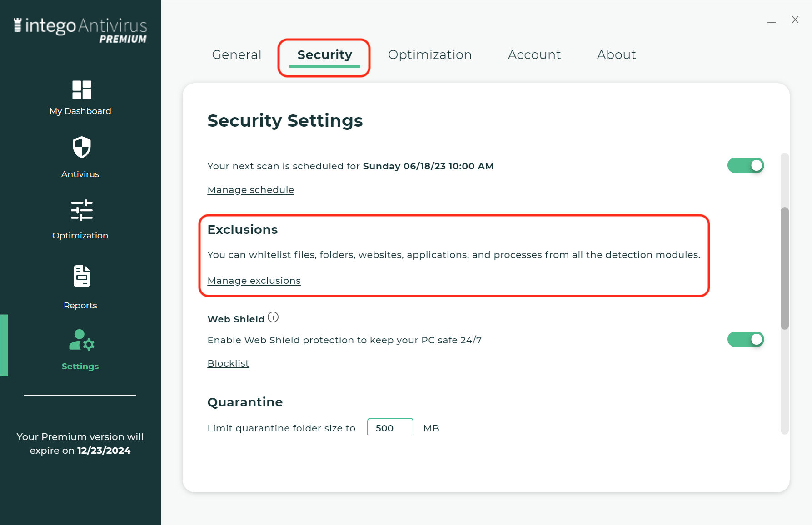Screen dimensions: 812x525
Task: Disable the Web Shield protection switch
Action: [746, 339]
